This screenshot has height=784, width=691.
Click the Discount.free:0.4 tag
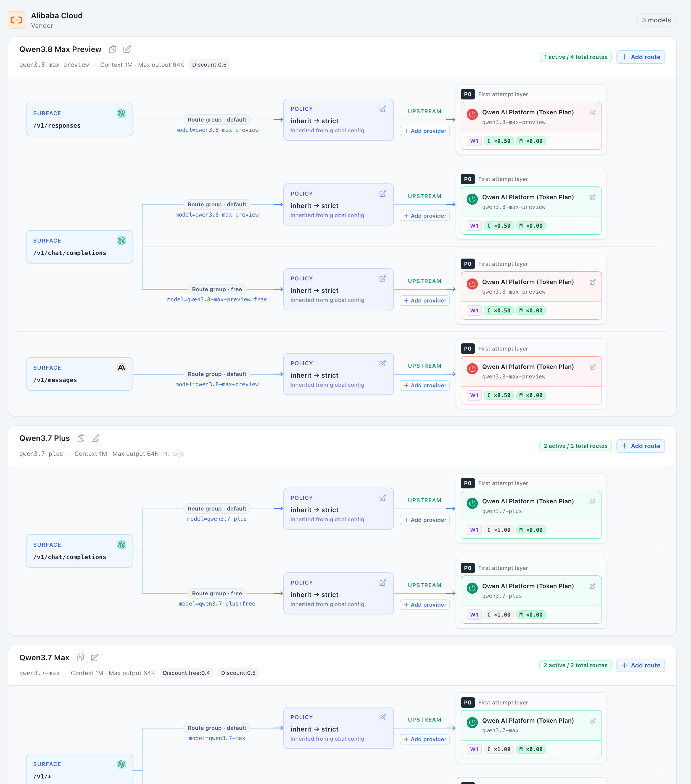(186, 673)
